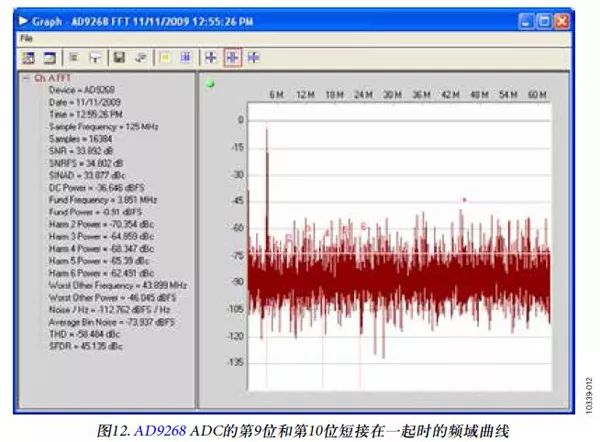Click the first graph icon in toolbar

(x=29, y=58)
